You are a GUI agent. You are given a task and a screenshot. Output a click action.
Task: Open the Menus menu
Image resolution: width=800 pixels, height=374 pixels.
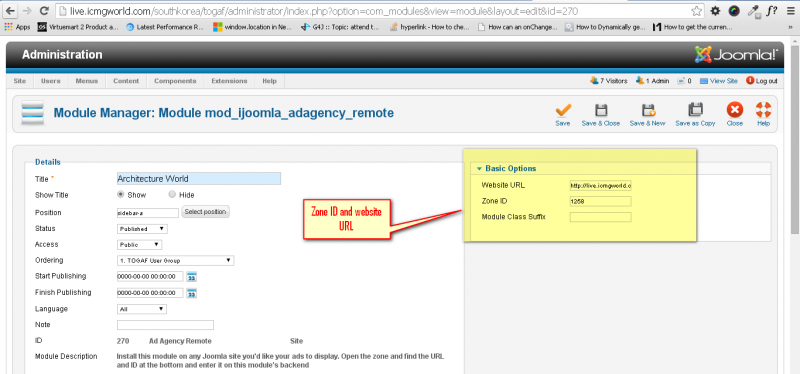coord(87,81)
